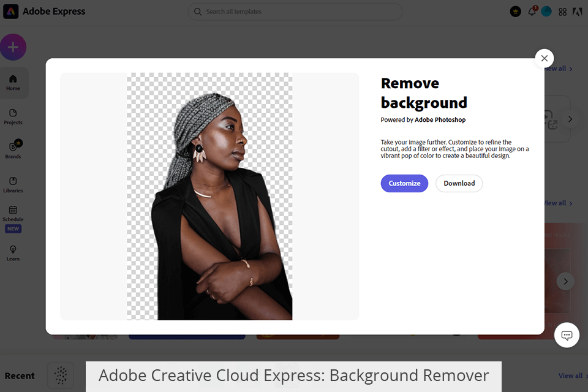The width and height of the screenshot is (588, 392).
Task: Click the Download button
Action: [459, 183]
